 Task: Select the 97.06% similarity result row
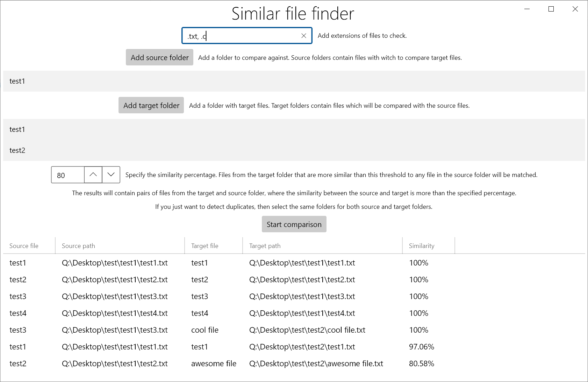click(x=422, y=347)
